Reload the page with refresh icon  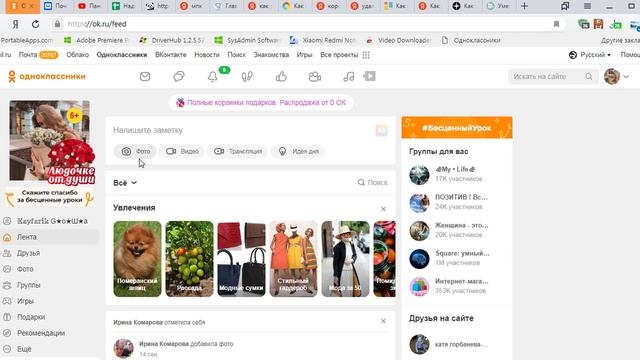click(x=36, y=24)
